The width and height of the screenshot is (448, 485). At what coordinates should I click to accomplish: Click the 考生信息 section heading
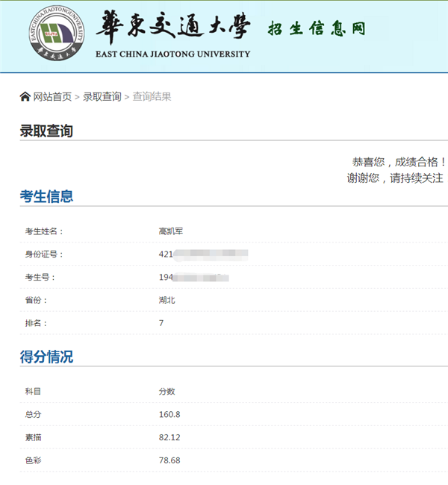[x=46, y=196]
